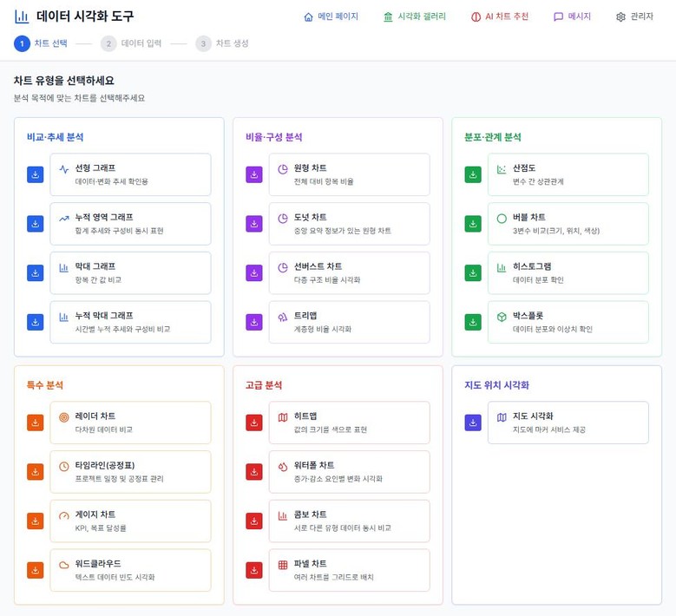Pick the 타임라인(공정표) chart option
Screen dimensions: 676x616
point(130,472)
